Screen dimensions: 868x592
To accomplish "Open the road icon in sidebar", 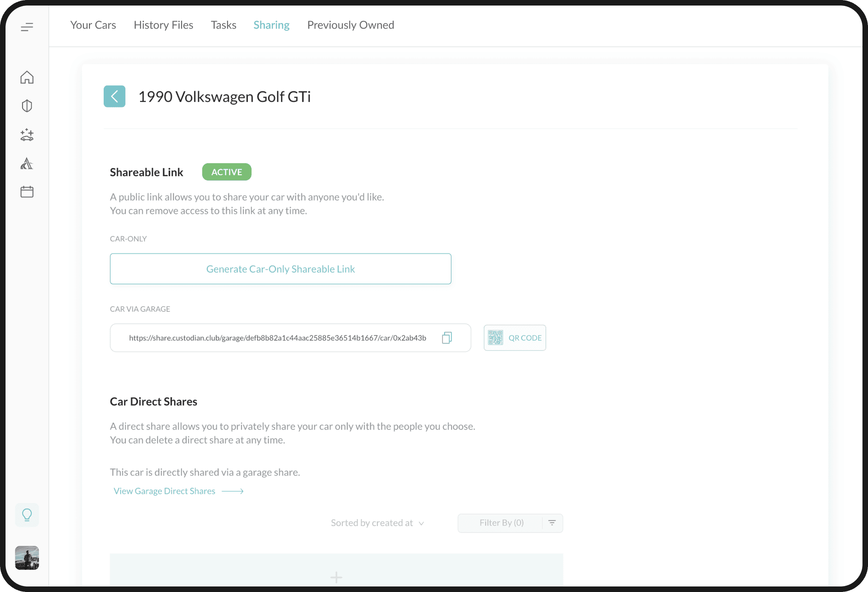I will coord(27,163).
